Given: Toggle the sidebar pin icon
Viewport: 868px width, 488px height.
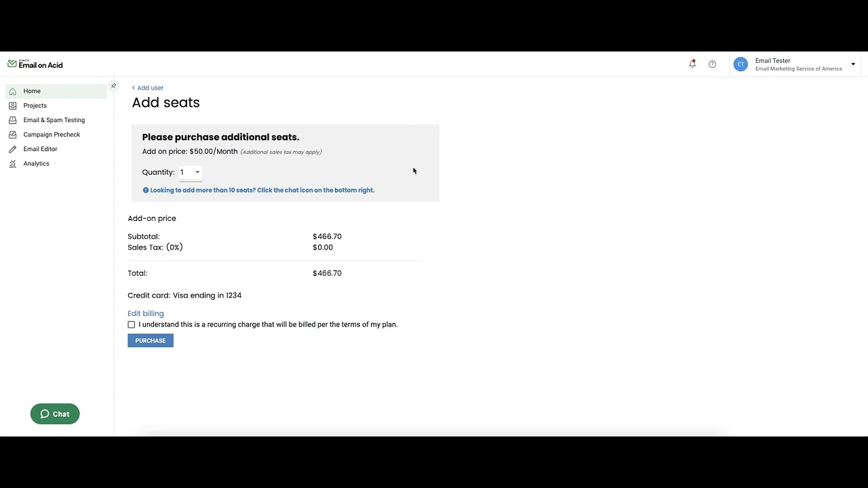Looking at the screenshot, I should click(x=113, y=86).
